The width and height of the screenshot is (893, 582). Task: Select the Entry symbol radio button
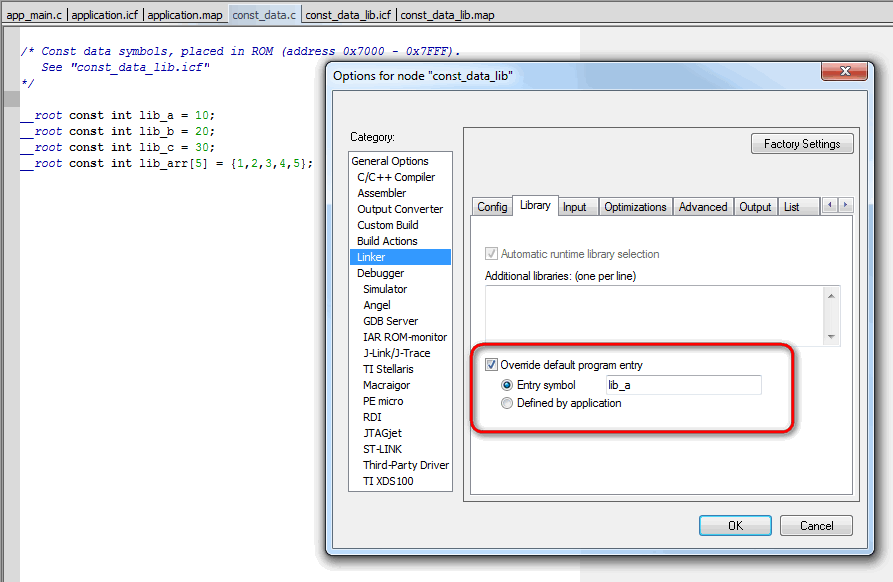click(x=507, y=385)
